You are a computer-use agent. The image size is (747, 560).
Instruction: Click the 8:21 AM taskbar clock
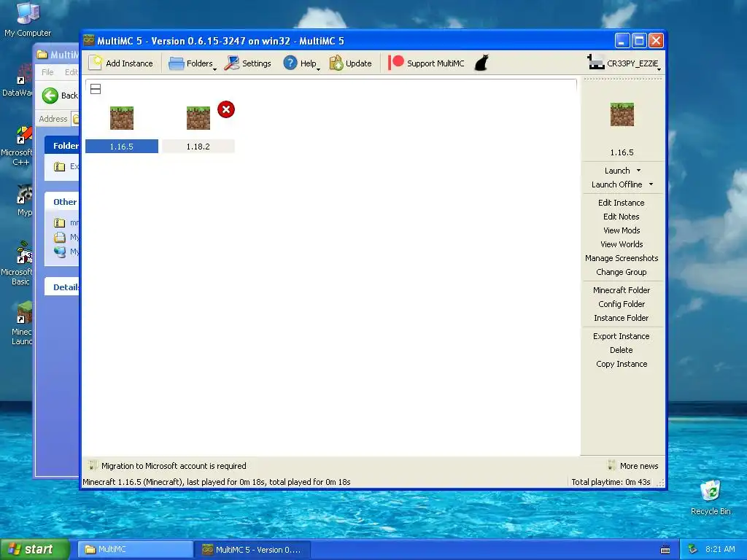click(720, 549)
